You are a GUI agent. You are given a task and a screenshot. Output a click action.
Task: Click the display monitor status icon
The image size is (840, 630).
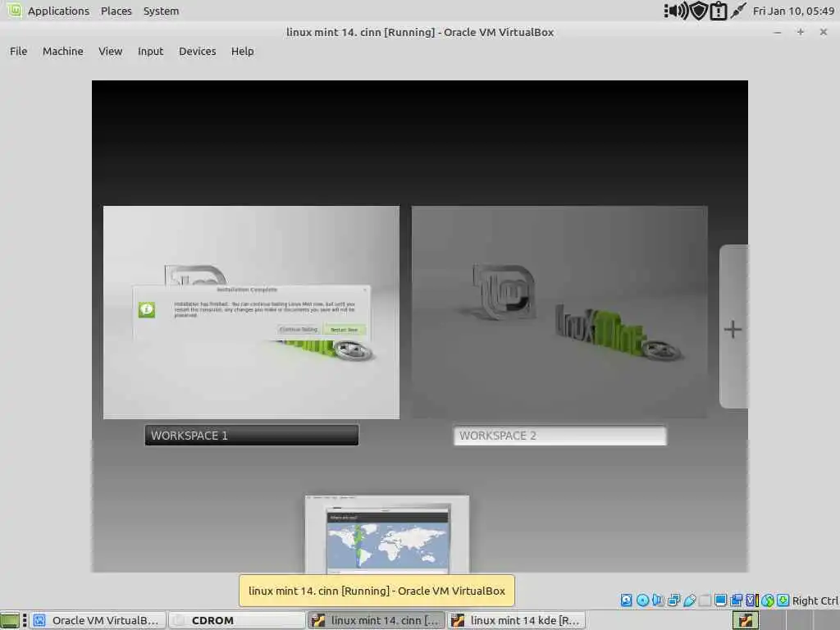[x=720, y=600]
